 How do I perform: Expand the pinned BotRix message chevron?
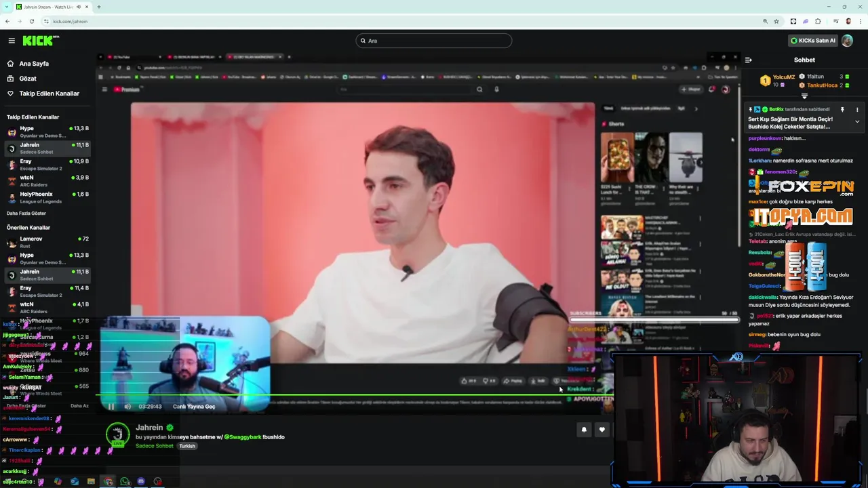pyautogui.click(x=857, y=121)
